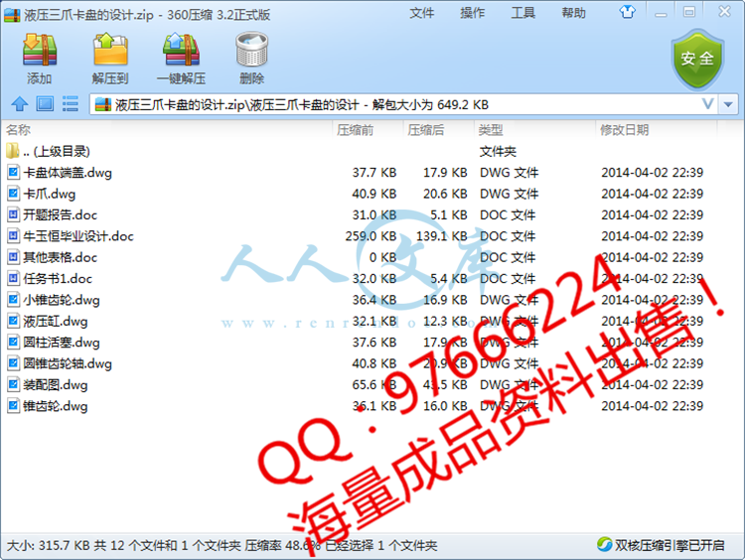The width and height of the screenshot is (745, 560).
Task: Click the 其他表格.doc file icon
Action: [13, 257]
